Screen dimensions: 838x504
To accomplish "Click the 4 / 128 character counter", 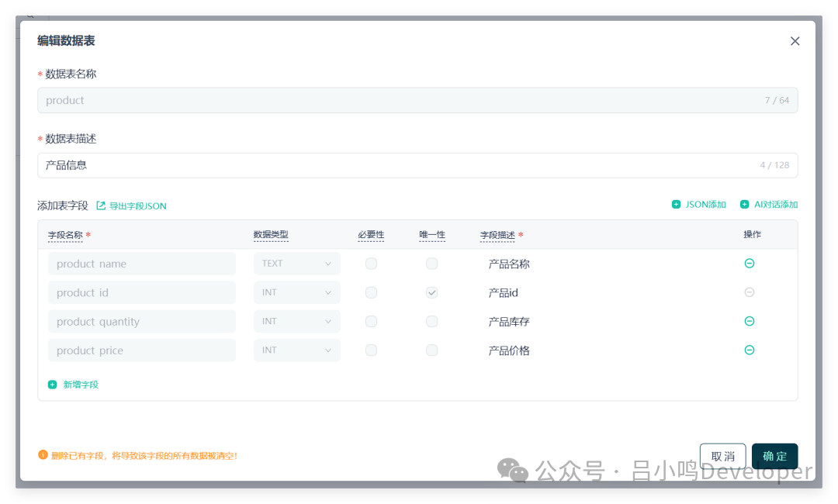I will (774, 165).
